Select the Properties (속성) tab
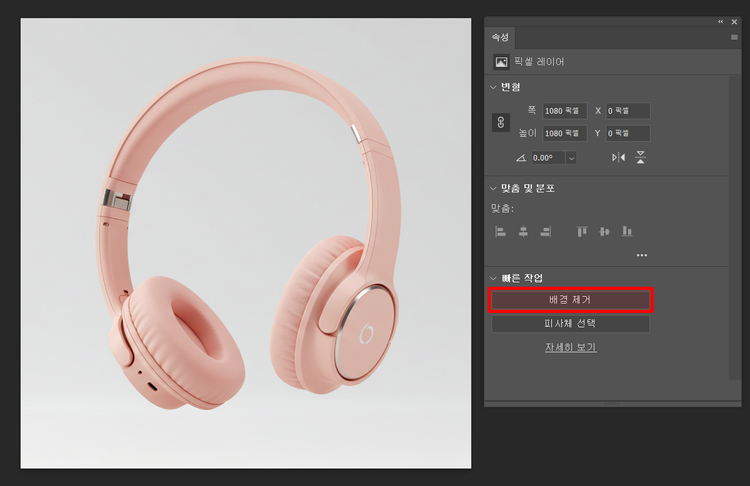The width and height of the screenshot is (750, 486). 500,37
